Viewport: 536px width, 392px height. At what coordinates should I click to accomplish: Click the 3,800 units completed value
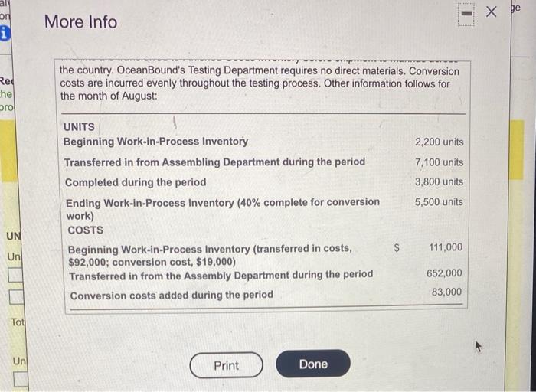click(439, 182)
